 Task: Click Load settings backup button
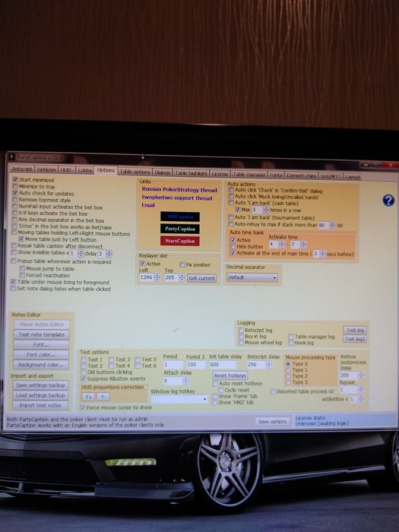[x=40, y=395]
